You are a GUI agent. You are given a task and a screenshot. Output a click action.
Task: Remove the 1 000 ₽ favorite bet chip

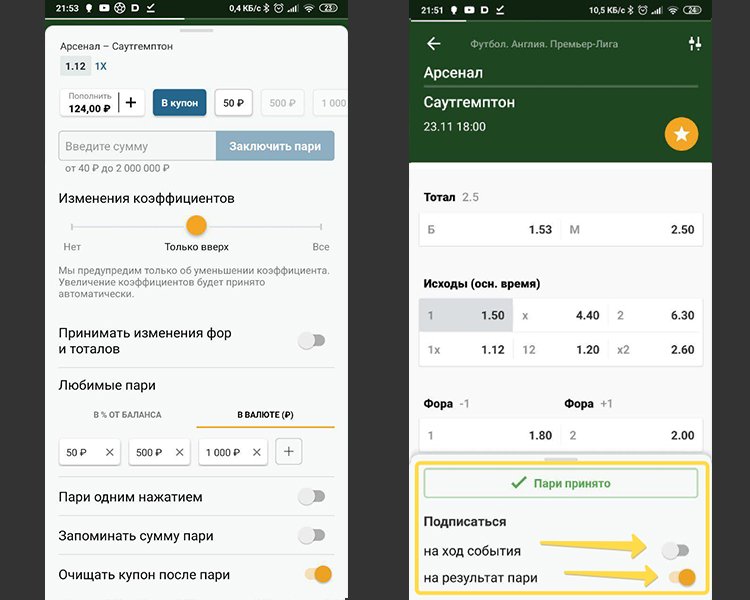coord(257,452)
